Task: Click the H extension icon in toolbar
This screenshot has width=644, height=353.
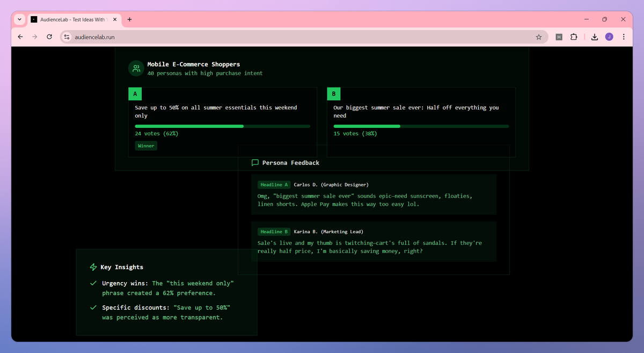Action: click(x=559, y=37)
